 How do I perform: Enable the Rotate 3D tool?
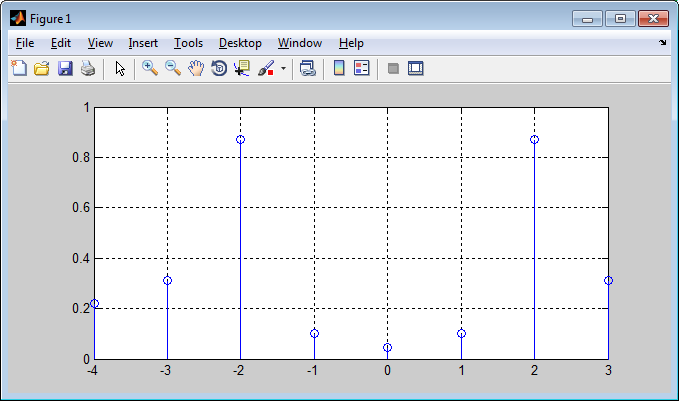[219, 68]
